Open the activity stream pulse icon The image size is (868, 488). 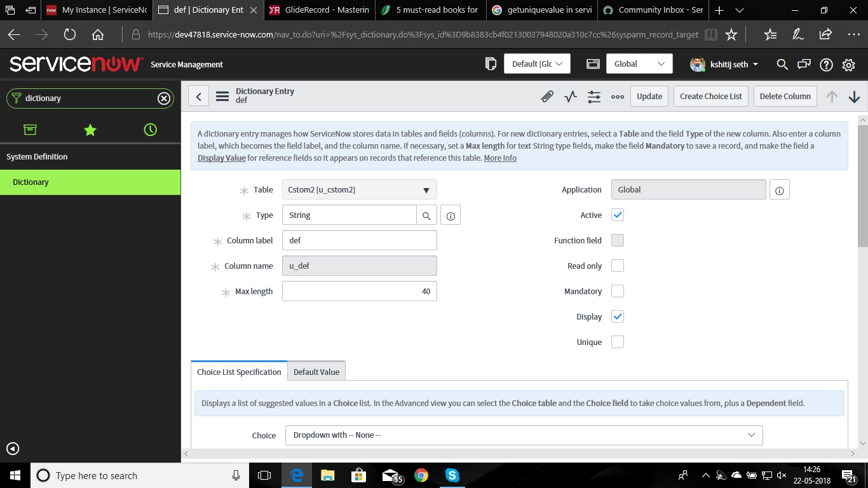pyautogui.click(x=571, y=97)
